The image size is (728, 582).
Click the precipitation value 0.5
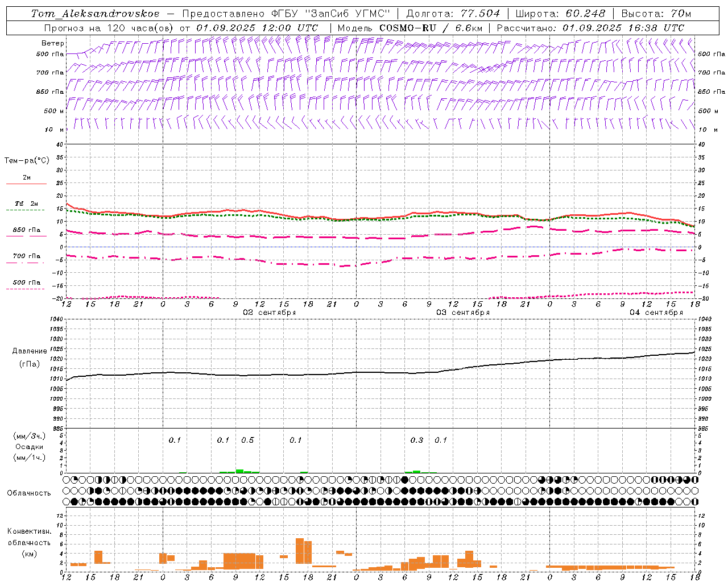coord(247,440)
